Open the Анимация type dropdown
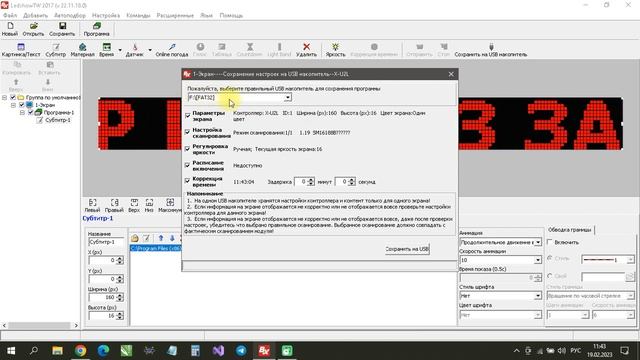 538,242
